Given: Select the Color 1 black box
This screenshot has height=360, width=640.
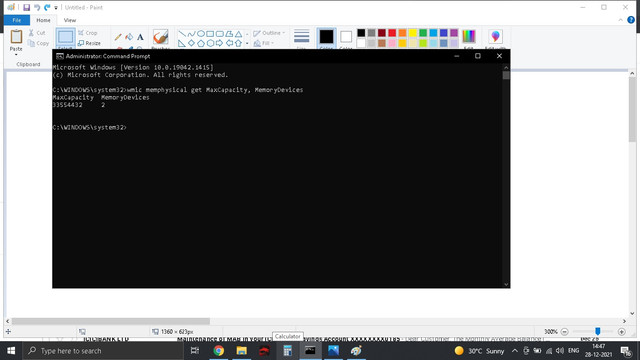Looking at the screenshot, I should click(x=326, y=37).
